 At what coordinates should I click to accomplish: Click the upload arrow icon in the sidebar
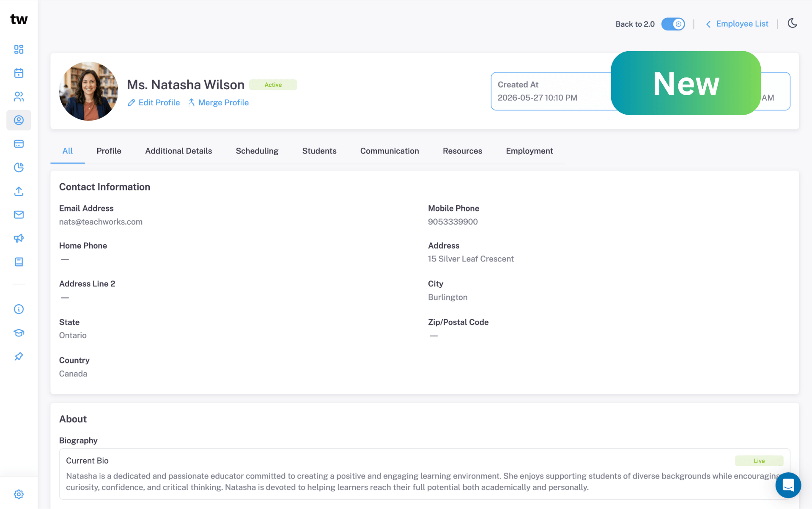(x=19, y=191)
